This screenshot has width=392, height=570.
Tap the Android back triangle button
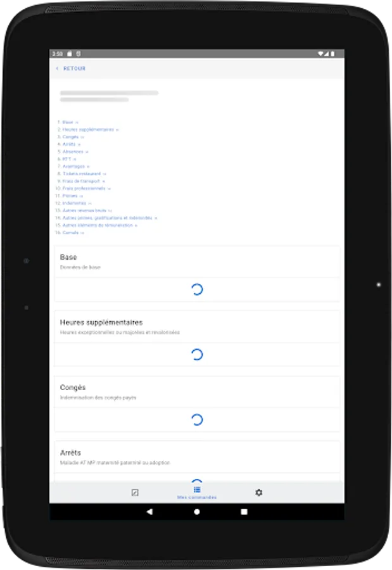click(x=149, y=512)
